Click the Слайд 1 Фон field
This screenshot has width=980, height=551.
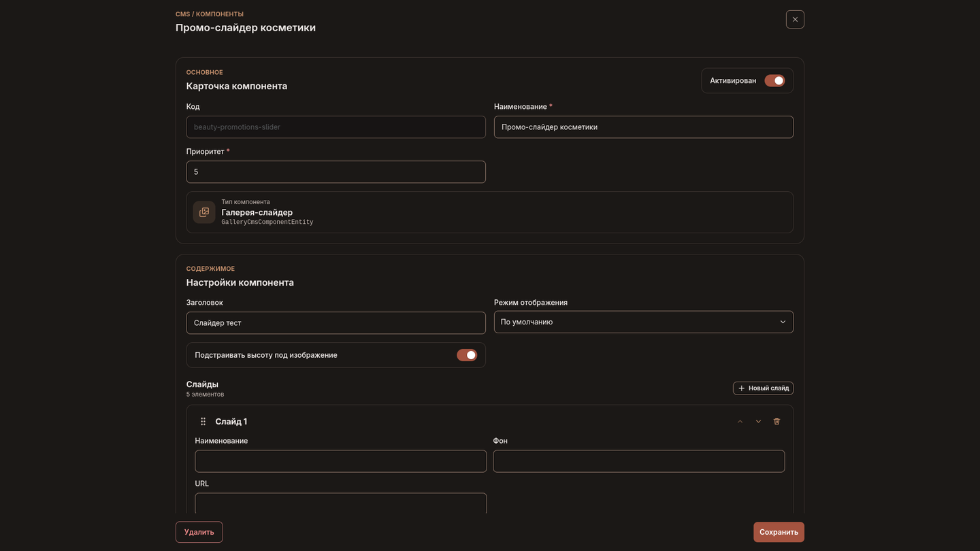[639, 461]
